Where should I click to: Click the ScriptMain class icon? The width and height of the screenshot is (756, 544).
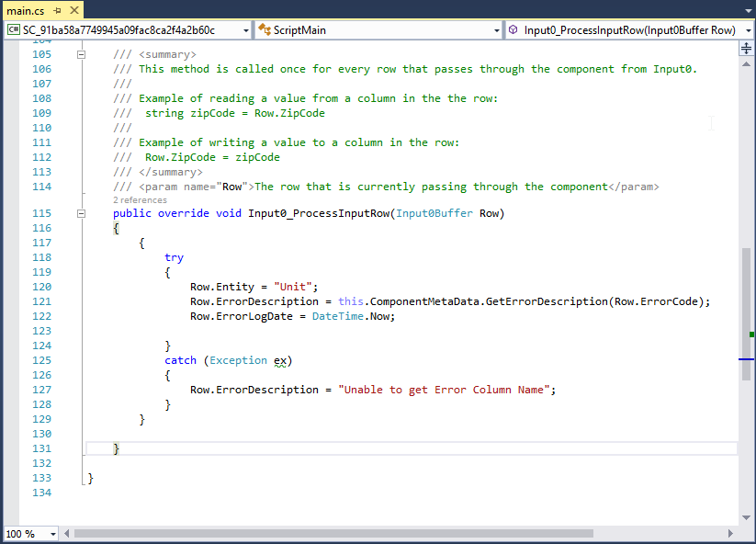point(265,30)
